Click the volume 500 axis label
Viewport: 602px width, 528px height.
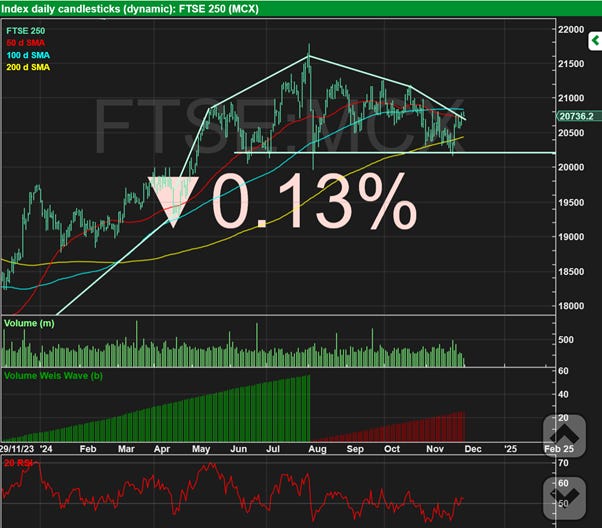point(566,340)
